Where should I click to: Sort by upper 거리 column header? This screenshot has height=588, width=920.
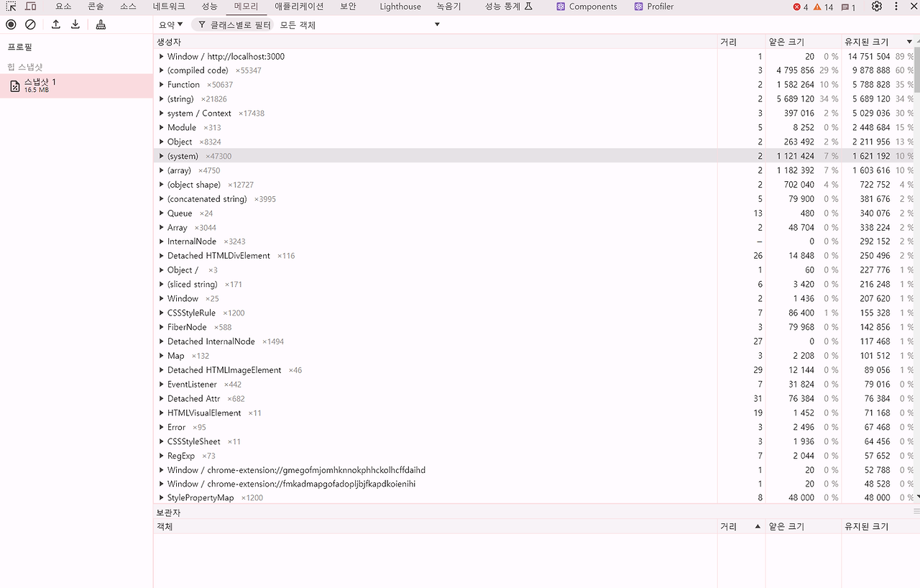741,42
